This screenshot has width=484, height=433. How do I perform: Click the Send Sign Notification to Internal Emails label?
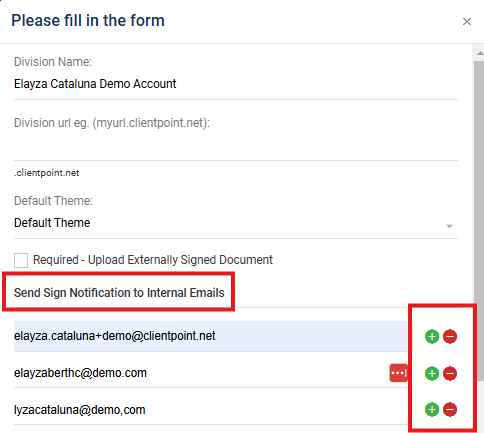(119, 293)
